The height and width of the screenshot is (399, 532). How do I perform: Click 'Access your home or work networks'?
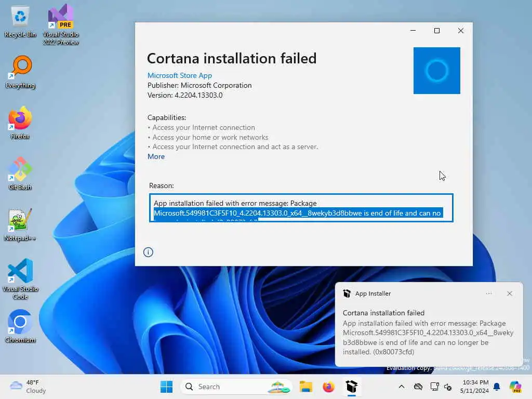pos(210,137)
